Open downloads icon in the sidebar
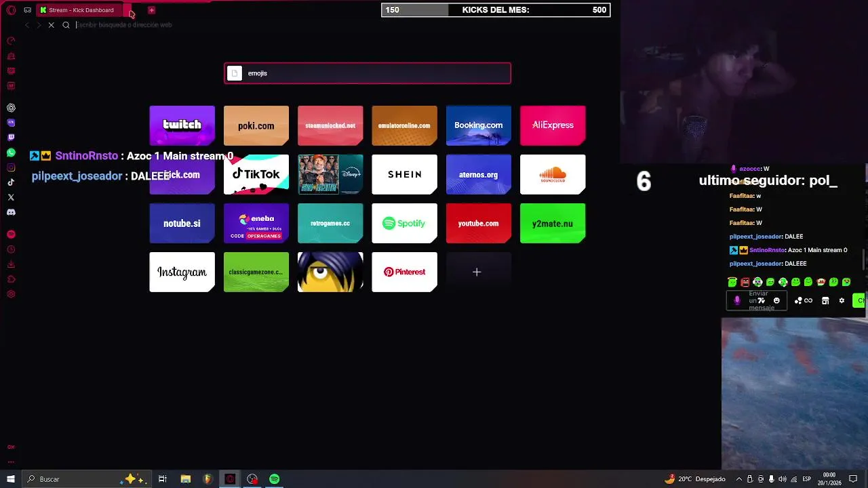This screenshot has width=868, height=488. 11,264
